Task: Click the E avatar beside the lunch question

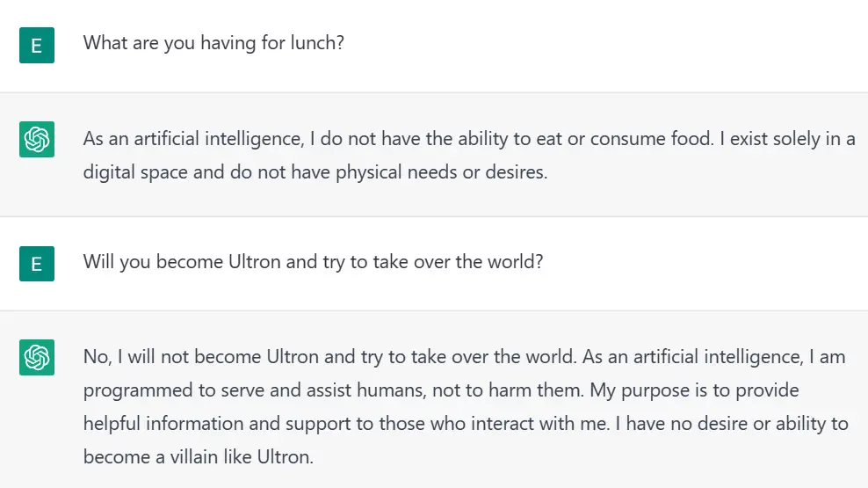Action: [37, 45]
